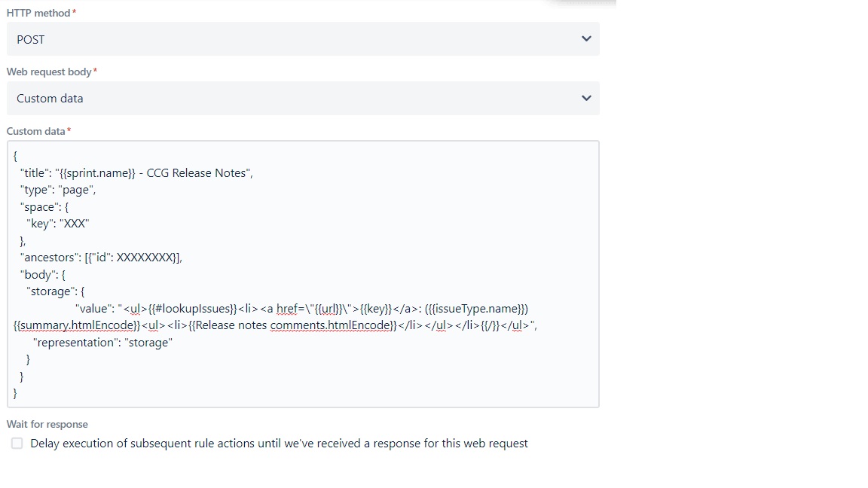Click the Custom data dropdown chevron
The height and width of the screenshot is (488, 868).
(x=586, y=98)
